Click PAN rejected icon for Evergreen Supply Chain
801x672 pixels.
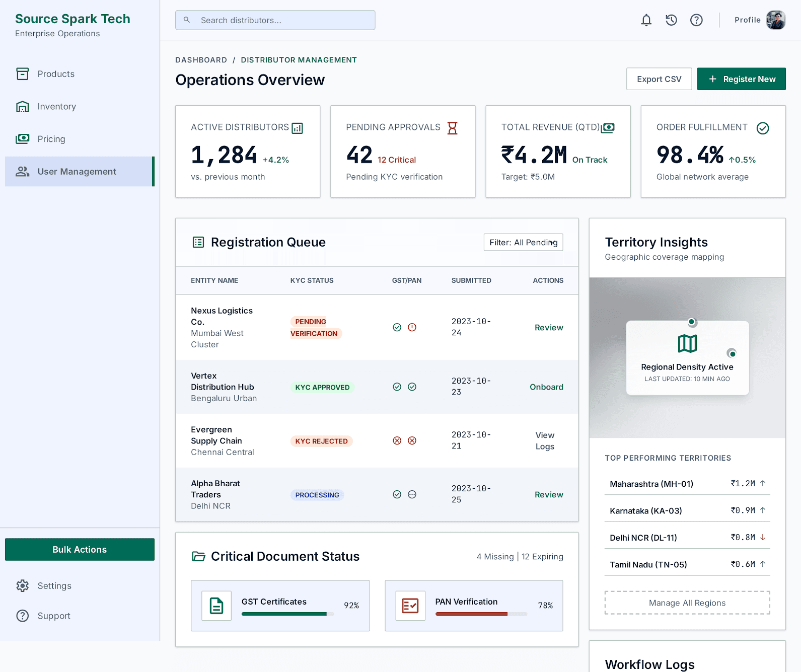(x=412, y=440)
